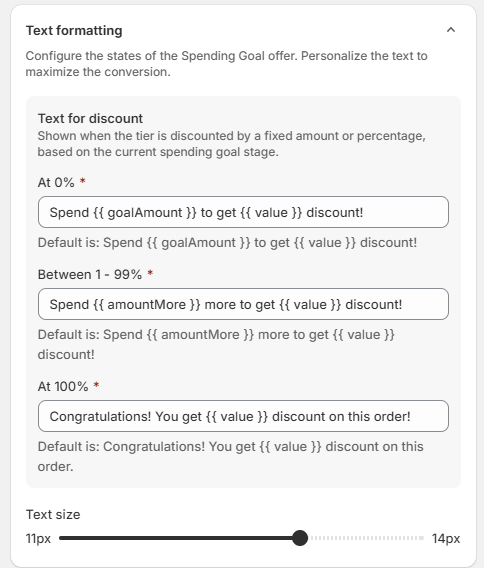Click the Text size slider handle
Viewport: 484px width, 568px height.
(300, 538)
